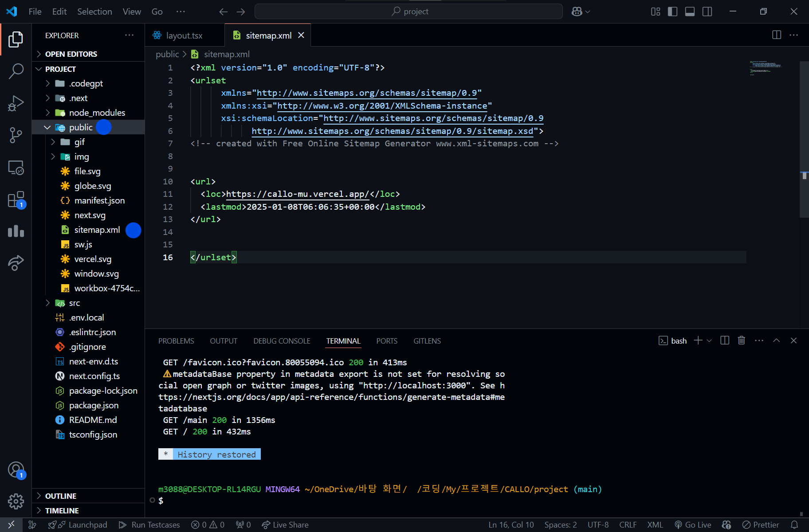Go back with the left arrow

[224, 12]
